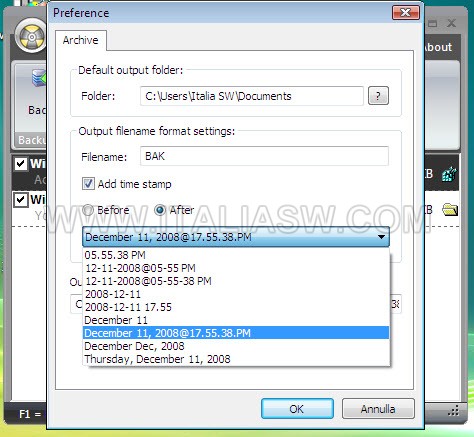Click the Filename input field containing BAK

pyautogui.click(x=264, y=156)
